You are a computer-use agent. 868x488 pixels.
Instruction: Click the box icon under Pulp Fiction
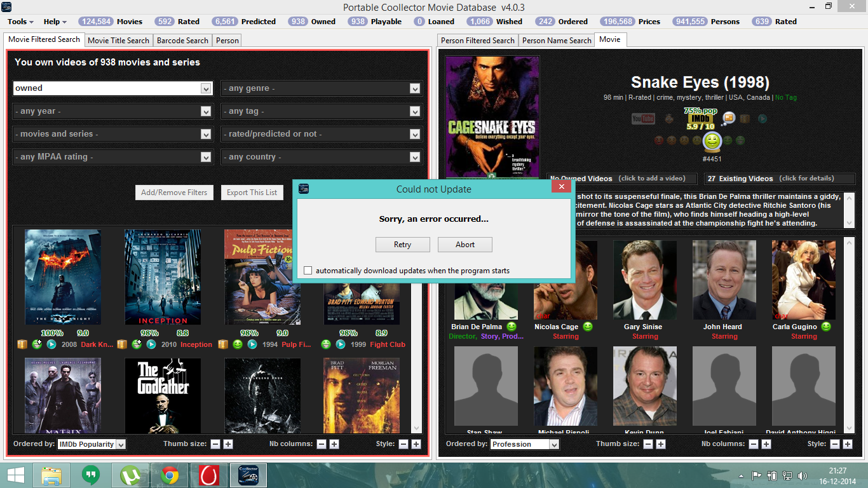click(223, 344)
